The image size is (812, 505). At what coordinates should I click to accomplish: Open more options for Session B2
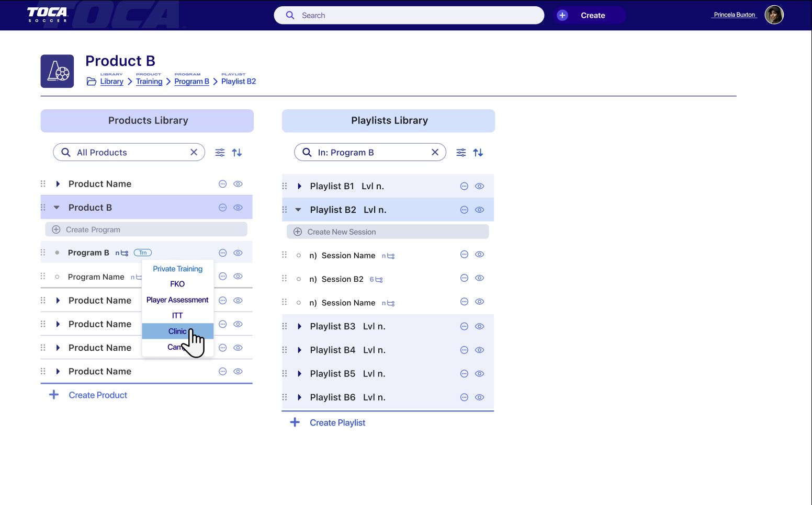464,279
